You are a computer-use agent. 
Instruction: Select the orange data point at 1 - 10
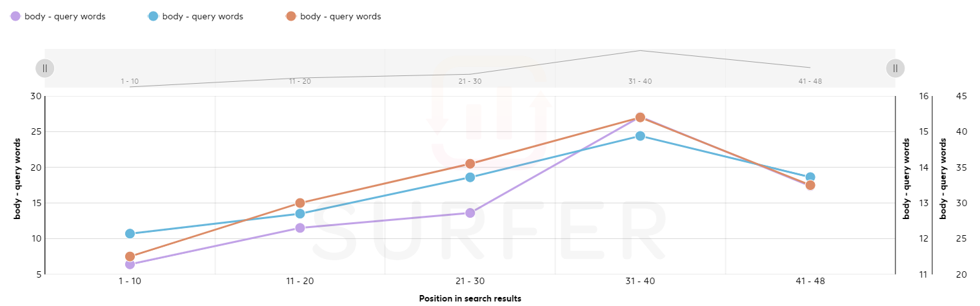tap(130, 256)
